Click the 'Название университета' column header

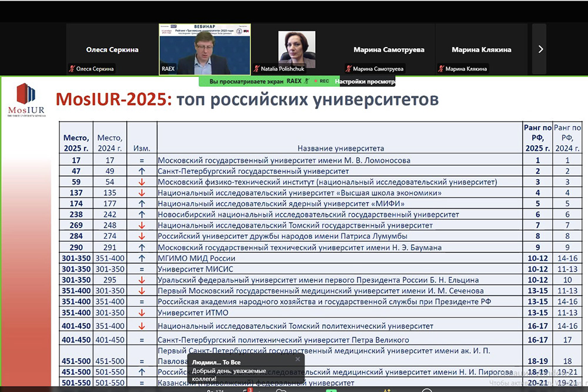340,148
